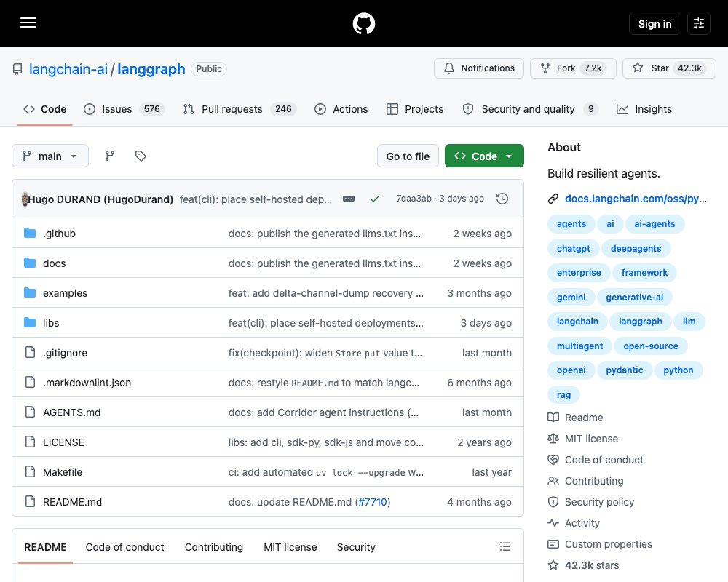This screenshot has width=728, height=582.
Task: Open the Insights tab
Action: pos(644,109)
